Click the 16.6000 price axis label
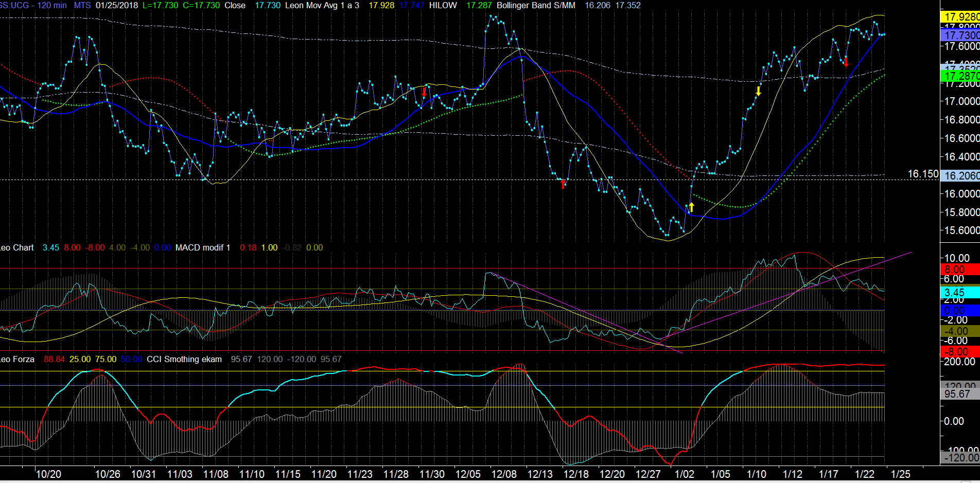Viewport: 980px width, 483px height. (961, 138)
